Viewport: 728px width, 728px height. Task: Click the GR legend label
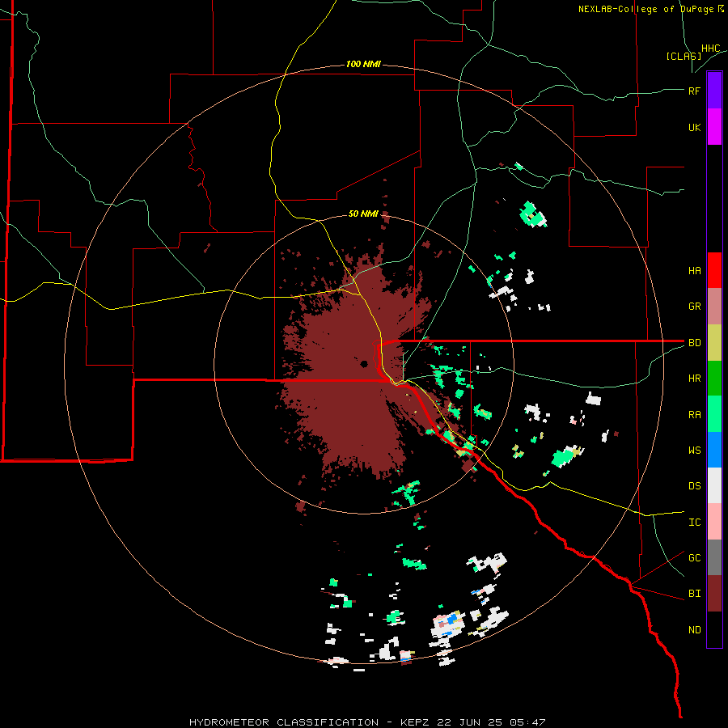[x=694, y=307]
